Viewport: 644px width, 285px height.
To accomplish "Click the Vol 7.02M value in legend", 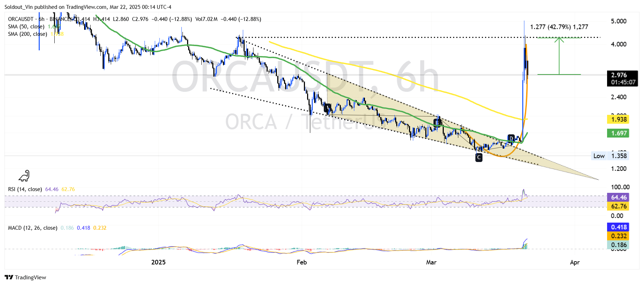I will click(206, 19).
